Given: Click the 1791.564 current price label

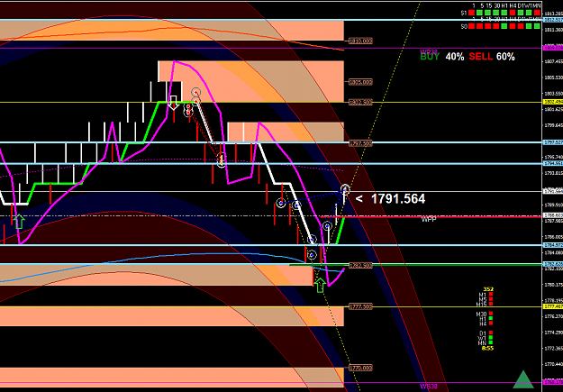Looking at the screenshot, I should (x=398, y=198).
